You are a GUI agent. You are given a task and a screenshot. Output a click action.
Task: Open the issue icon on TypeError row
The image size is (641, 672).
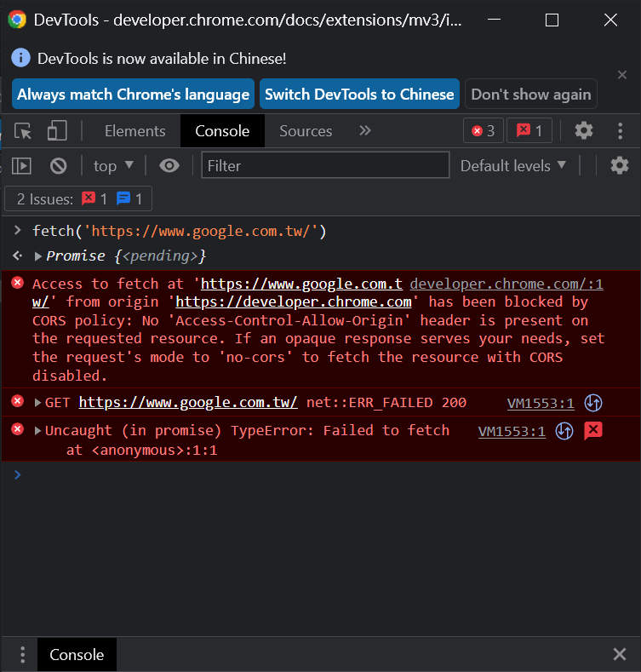593,431
